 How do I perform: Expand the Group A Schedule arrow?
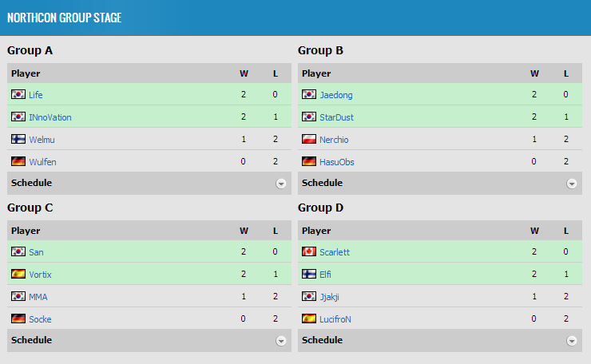tap(281, 184)
